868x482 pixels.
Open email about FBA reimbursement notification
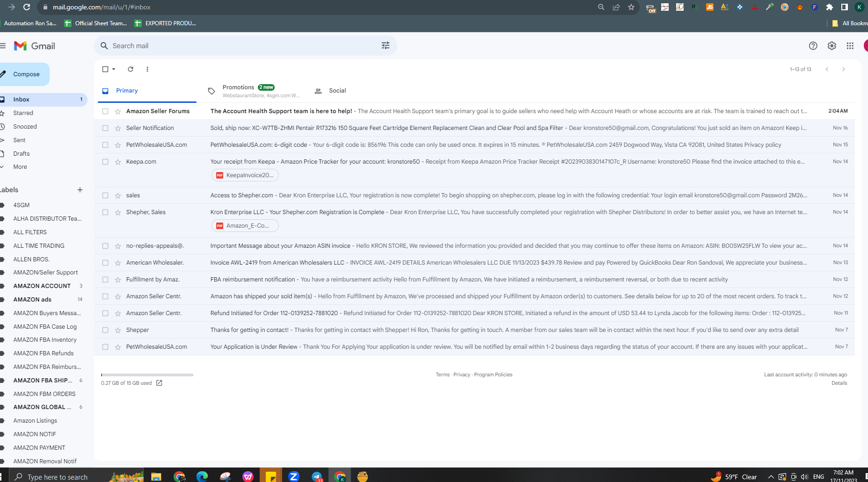474,280
